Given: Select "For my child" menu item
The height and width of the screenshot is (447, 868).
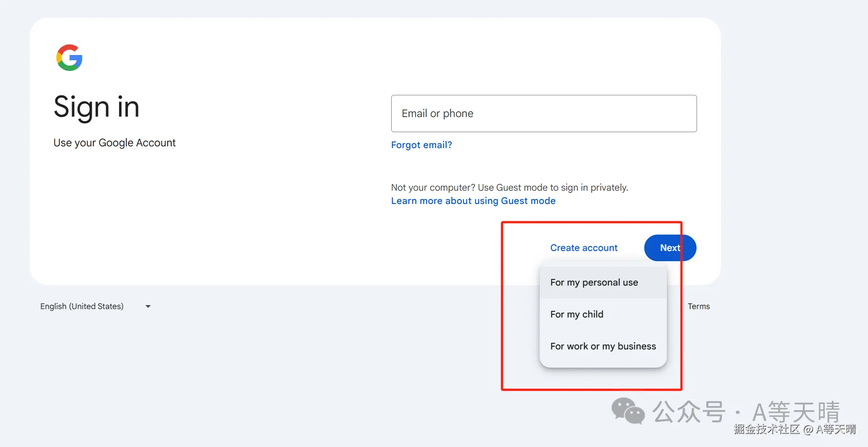Looking at the screenshot, I should point(576,314).
